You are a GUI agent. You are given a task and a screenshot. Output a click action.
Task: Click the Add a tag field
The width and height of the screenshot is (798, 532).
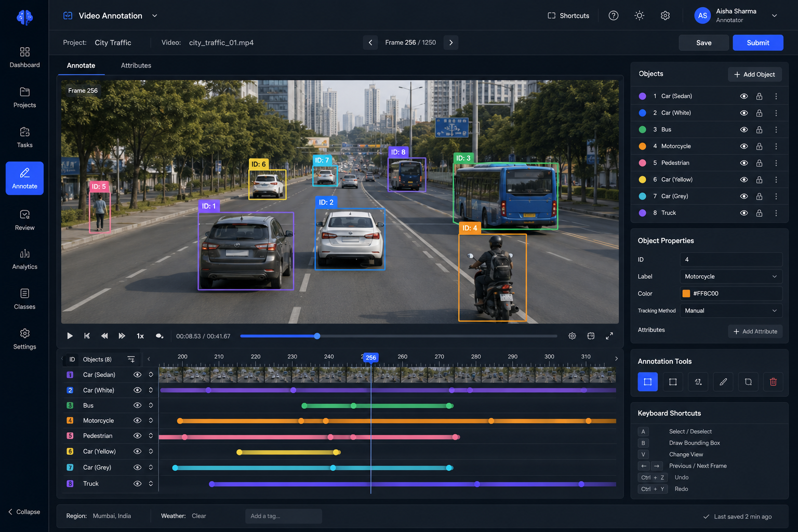coord(284,516)
